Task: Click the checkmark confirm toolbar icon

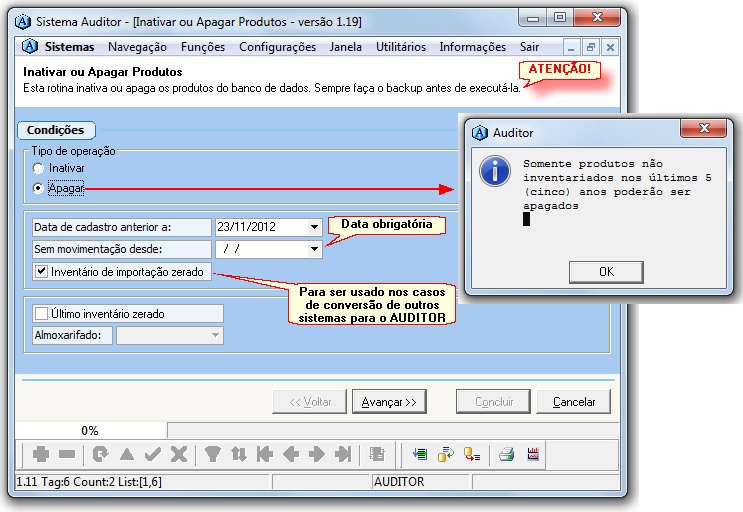Action: click(x=153, y=454)
